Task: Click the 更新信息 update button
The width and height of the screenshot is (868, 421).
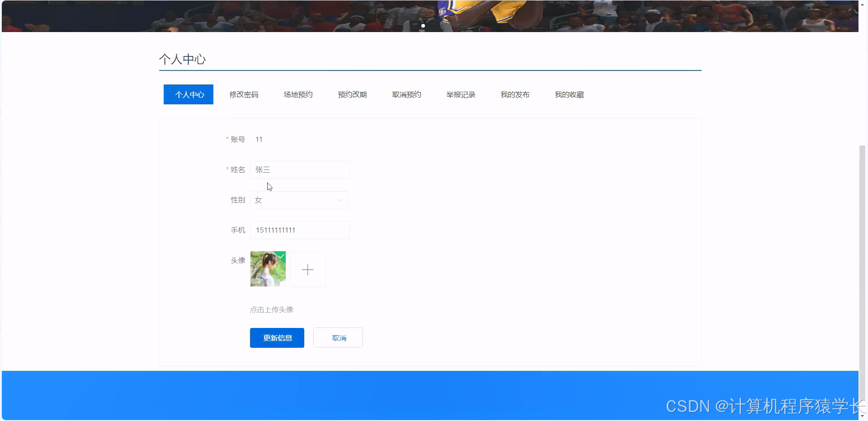Action: 277,337
